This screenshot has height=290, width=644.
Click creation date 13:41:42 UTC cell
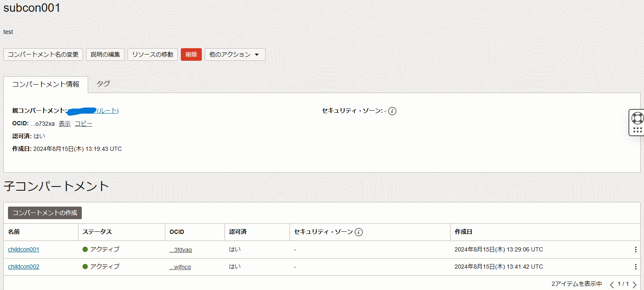[499, 267]
